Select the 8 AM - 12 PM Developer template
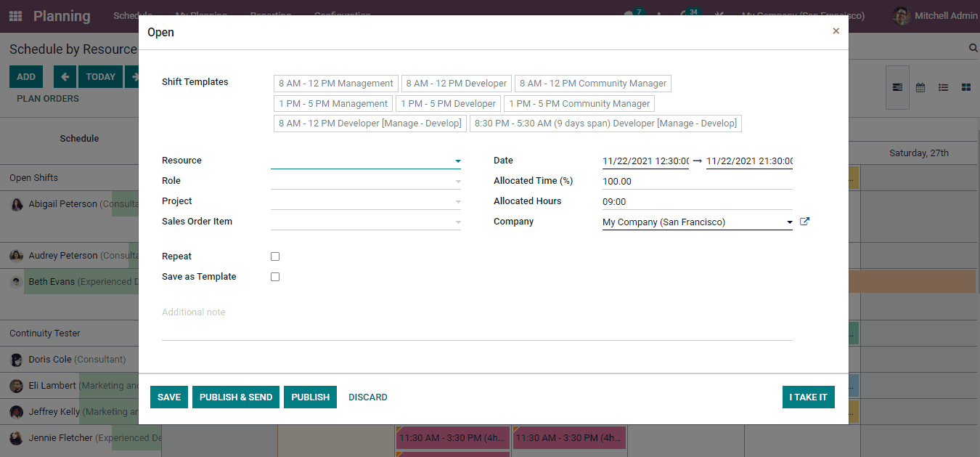The height and width of the screenshot is (457, 980). [x=456, y=83]
